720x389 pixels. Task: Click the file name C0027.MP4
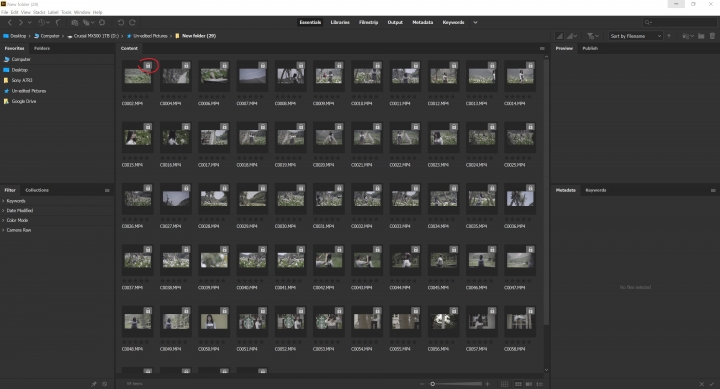point(170,226)
